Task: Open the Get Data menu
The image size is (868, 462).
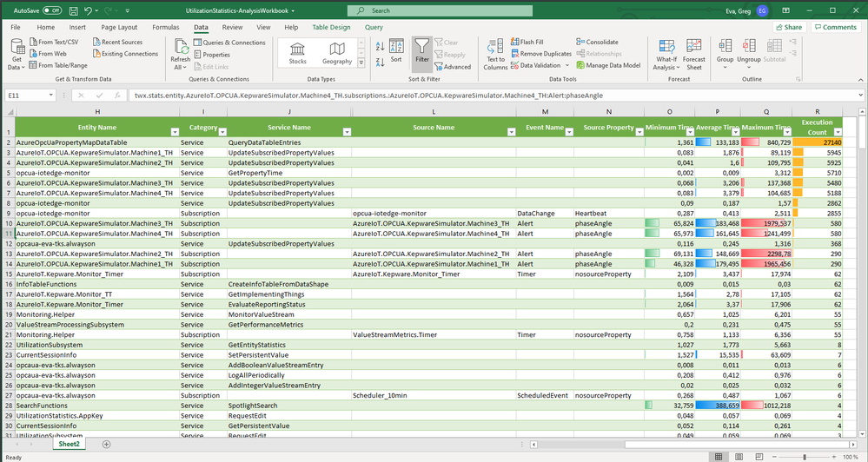Action: click(17, 54)
